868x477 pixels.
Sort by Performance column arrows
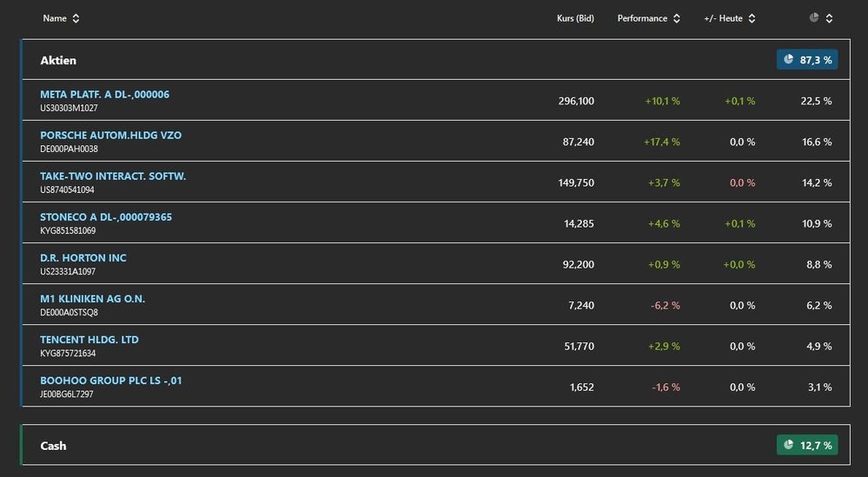pyautogui.click(x=677, y=18)
